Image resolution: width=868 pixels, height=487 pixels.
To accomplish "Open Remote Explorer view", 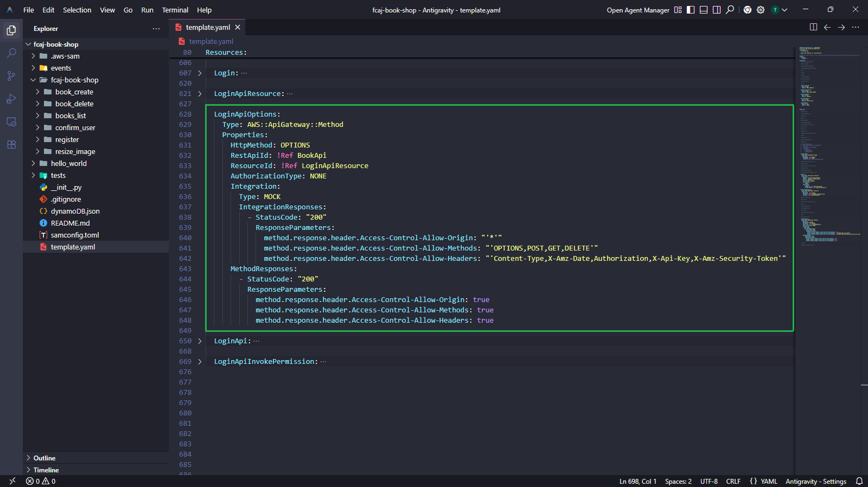I will pyautogui.click(x=11, y=121).
